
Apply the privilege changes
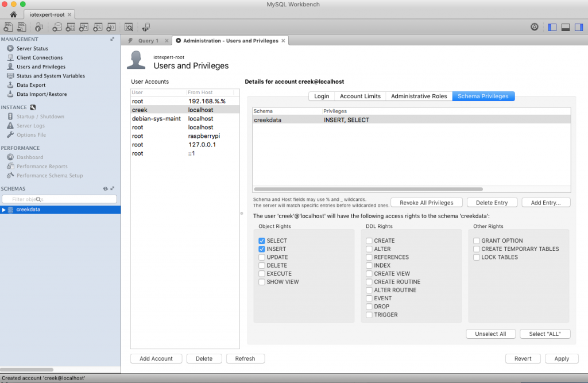click(x=562, y=359)
